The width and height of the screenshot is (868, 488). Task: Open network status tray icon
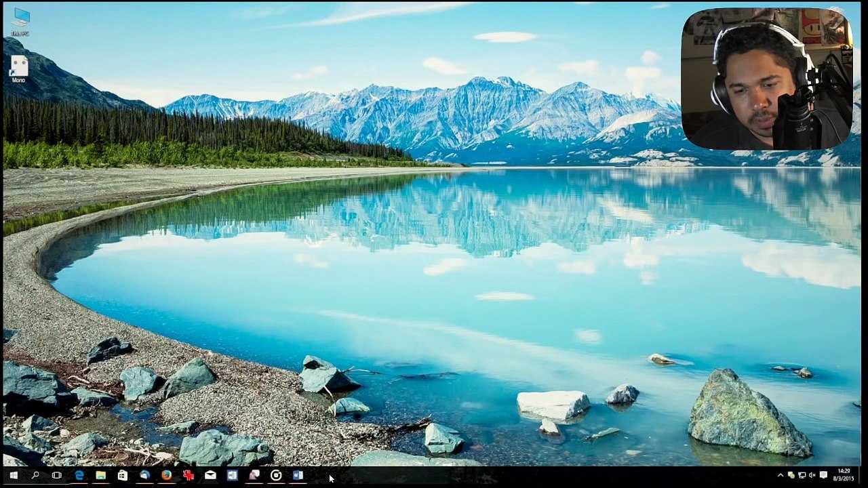pyautogui.click(x=802, y=475)
